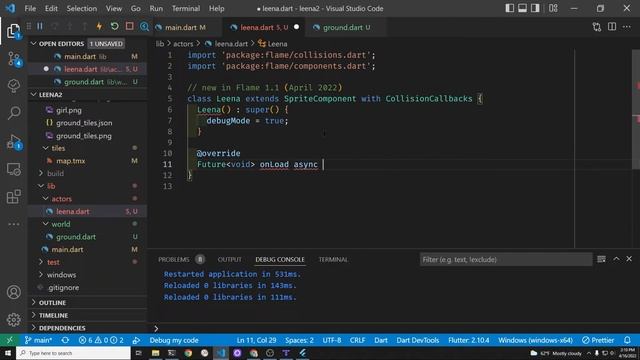
Task: Maximize the panel with the chevron
Action: 616,259
